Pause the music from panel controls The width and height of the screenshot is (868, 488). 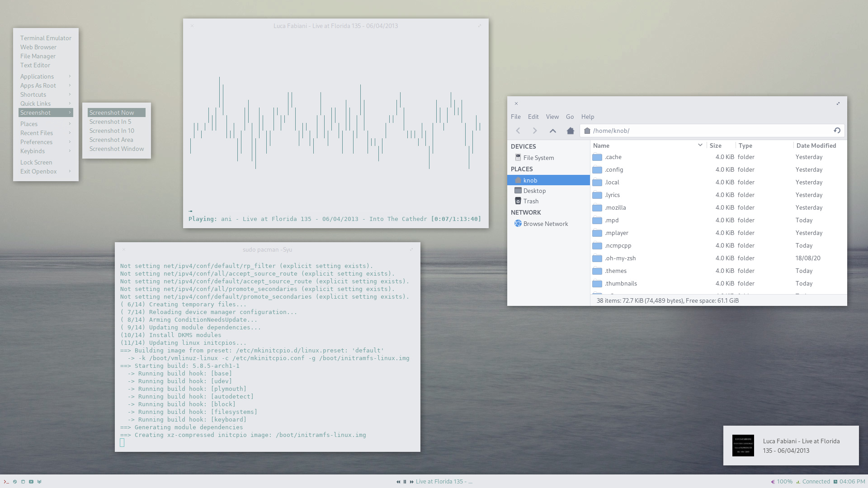coord(405,482)
